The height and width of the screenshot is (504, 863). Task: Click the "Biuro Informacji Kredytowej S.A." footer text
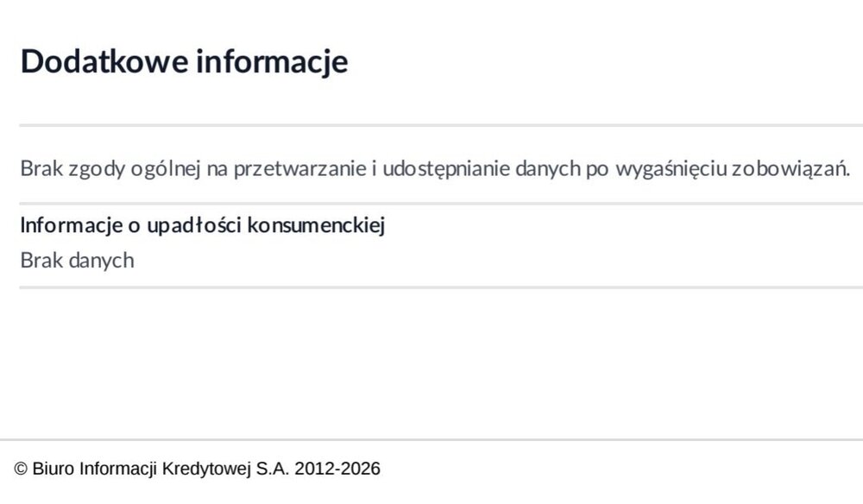(161, 469)
